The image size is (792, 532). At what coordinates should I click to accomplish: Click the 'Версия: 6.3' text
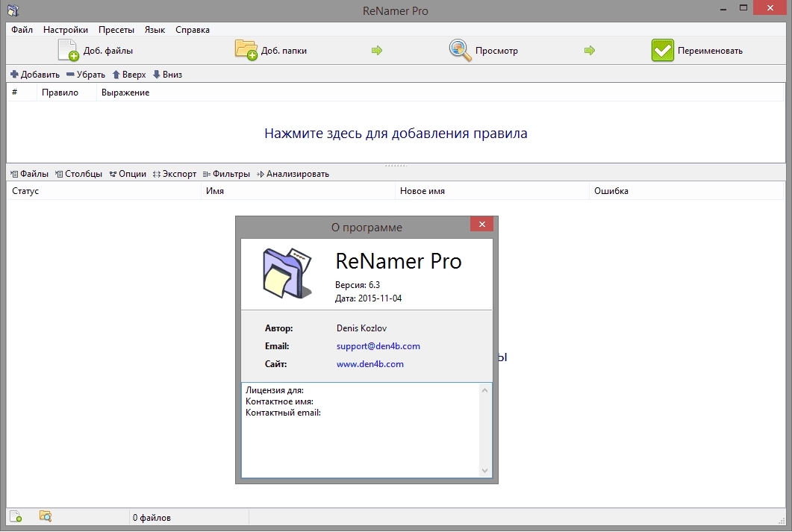tap(358, 285)
